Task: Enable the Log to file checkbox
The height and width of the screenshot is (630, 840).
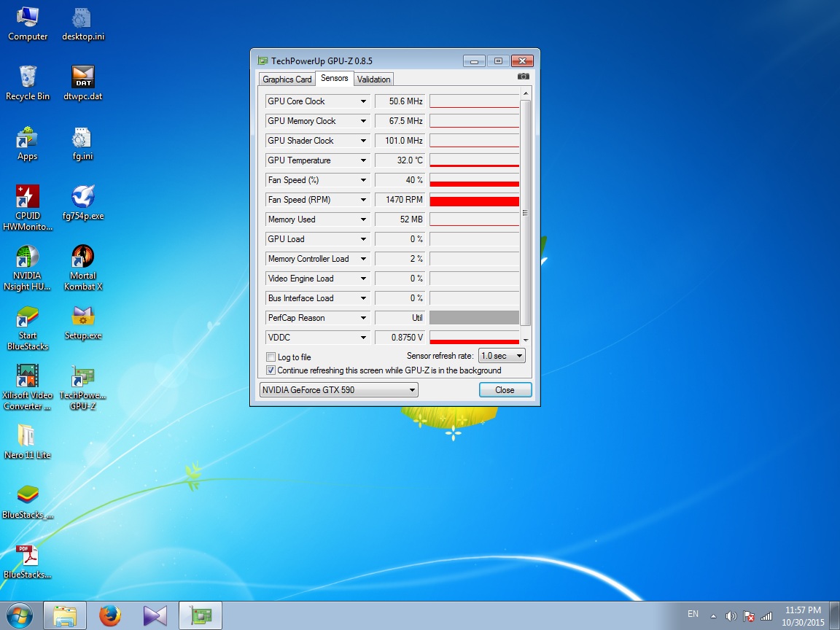Action: pos(271,357)
